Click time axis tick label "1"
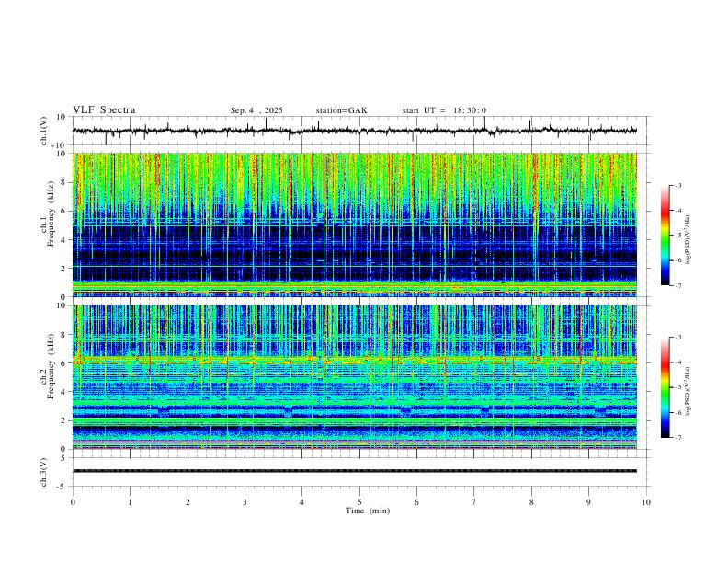 tap(131, 502)
